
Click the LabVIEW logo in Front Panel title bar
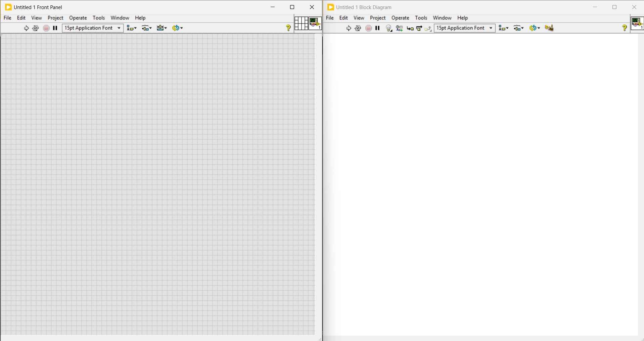pyautogui.click(x=8, y=7)
